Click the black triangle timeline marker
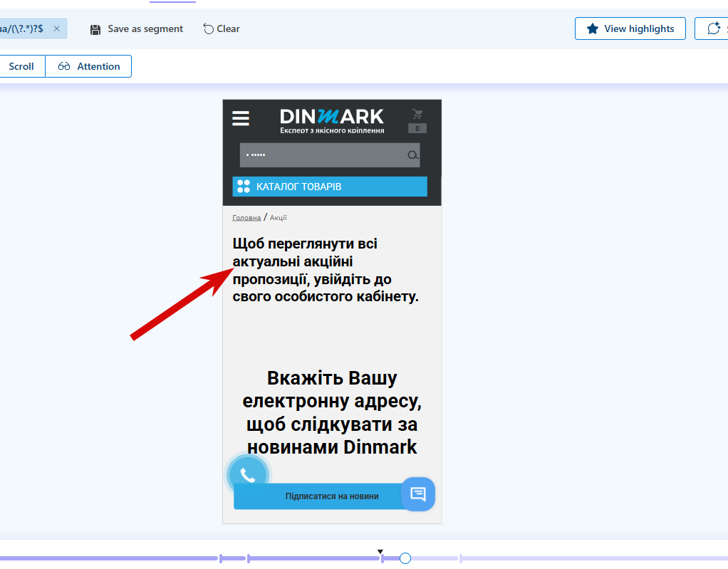 pyautogui.click(x=380, y=551)
